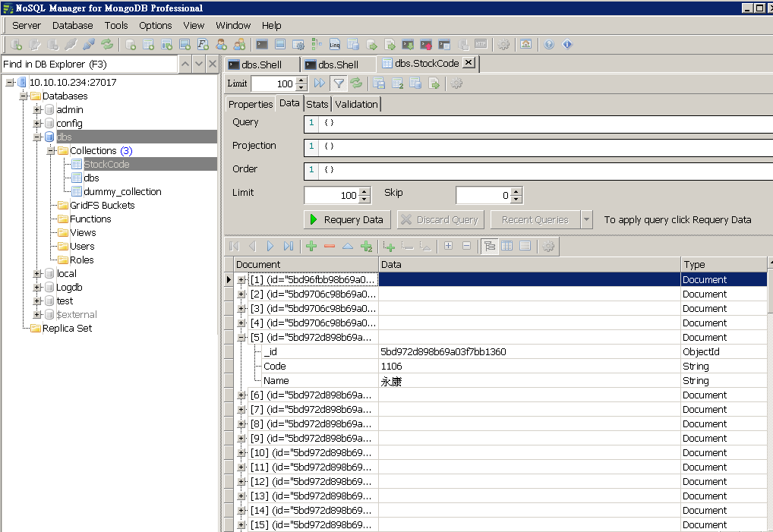Switch to text list view mode
Image resolution: width=773 pixels, height=532 pixels.
[x=525, y=246]
